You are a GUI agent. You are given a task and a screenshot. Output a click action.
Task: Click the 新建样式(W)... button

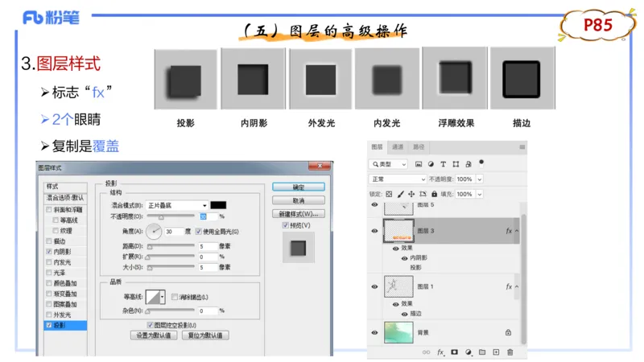click(299, 214)
